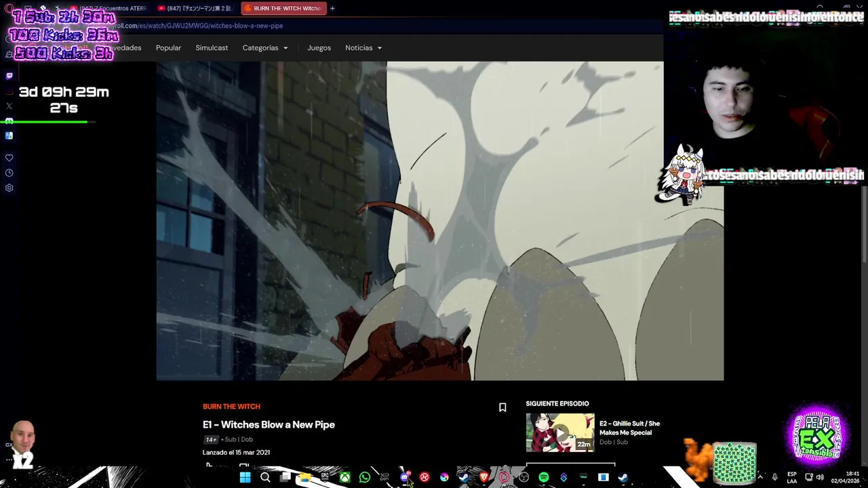Open Opera GX from the taskbar

click(504, 477)
